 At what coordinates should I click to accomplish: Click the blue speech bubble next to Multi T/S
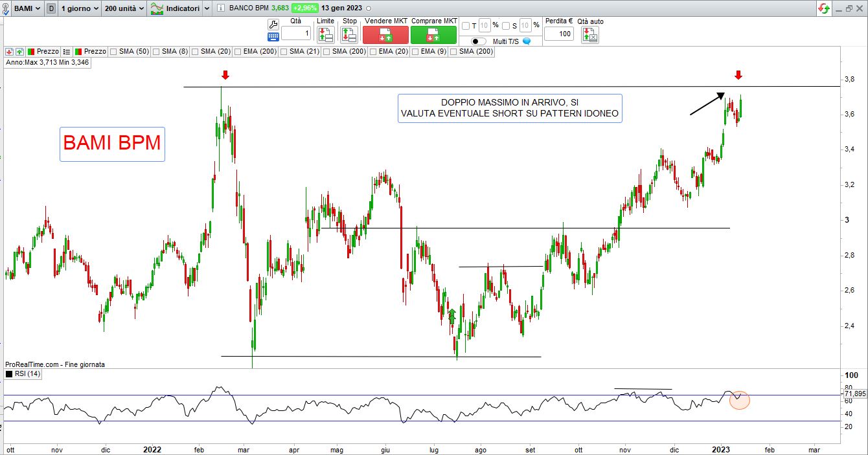[x=527, y=41]
